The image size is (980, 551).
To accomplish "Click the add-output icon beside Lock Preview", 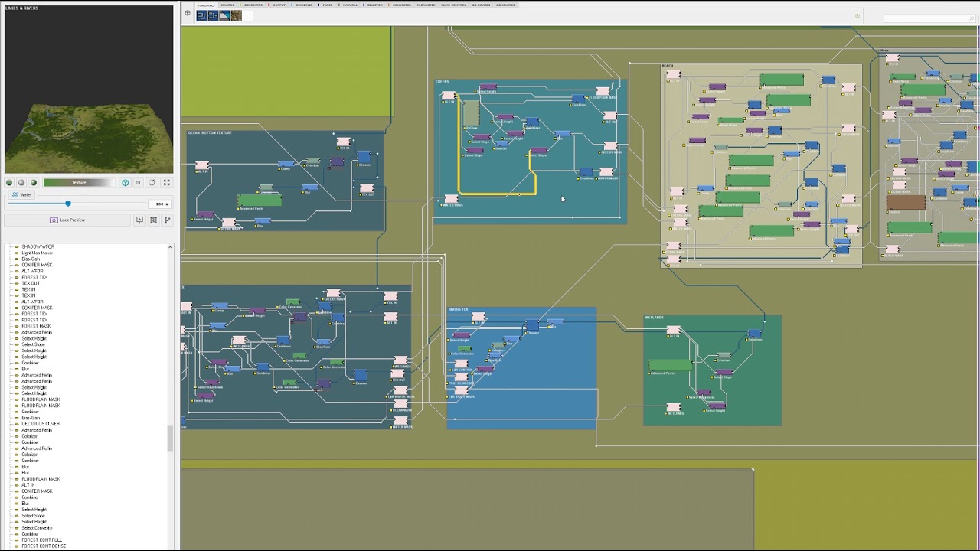I will [x=139, y=220].
